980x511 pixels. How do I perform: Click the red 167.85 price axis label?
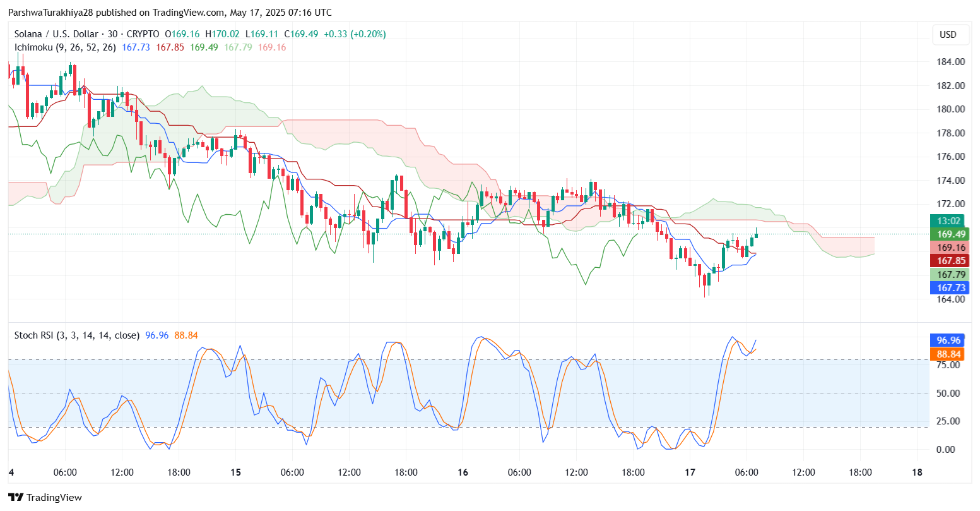click(x=952, y=261)
